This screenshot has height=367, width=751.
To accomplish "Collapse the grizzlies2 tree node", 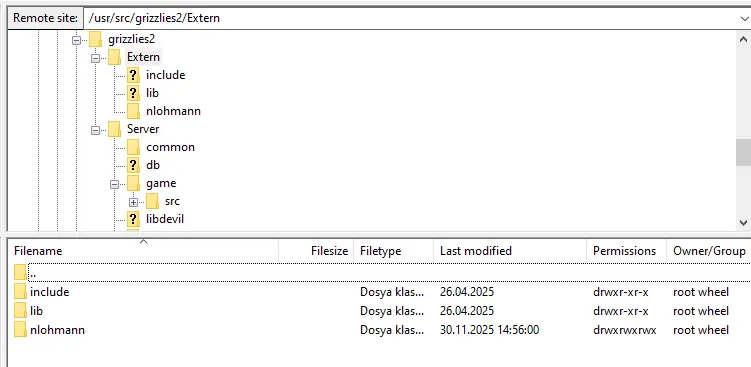I will coord(76,40).
